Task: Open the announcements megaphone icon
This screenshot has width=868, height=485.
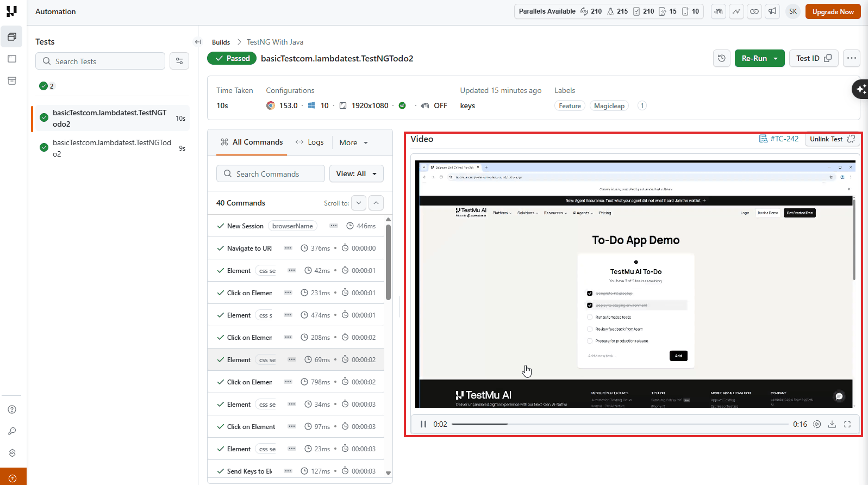Action: [772, 11]
